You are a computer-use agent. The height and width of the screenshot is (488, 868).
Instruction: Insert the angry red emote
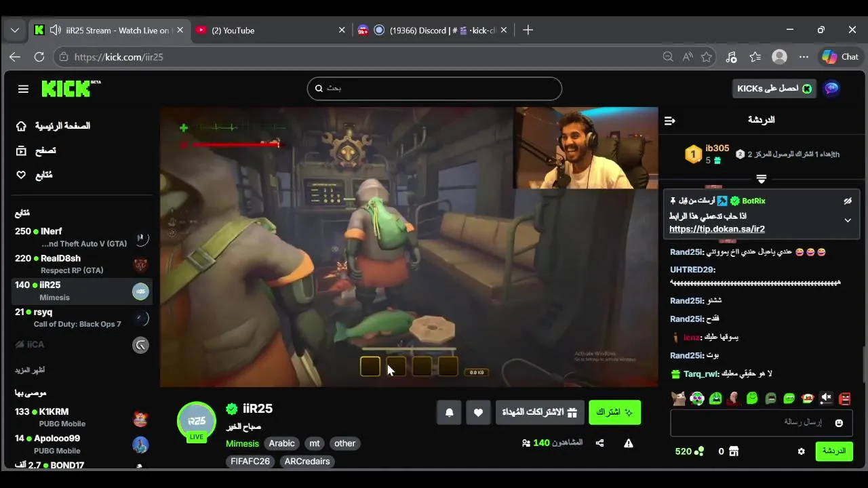click(844, 399)
